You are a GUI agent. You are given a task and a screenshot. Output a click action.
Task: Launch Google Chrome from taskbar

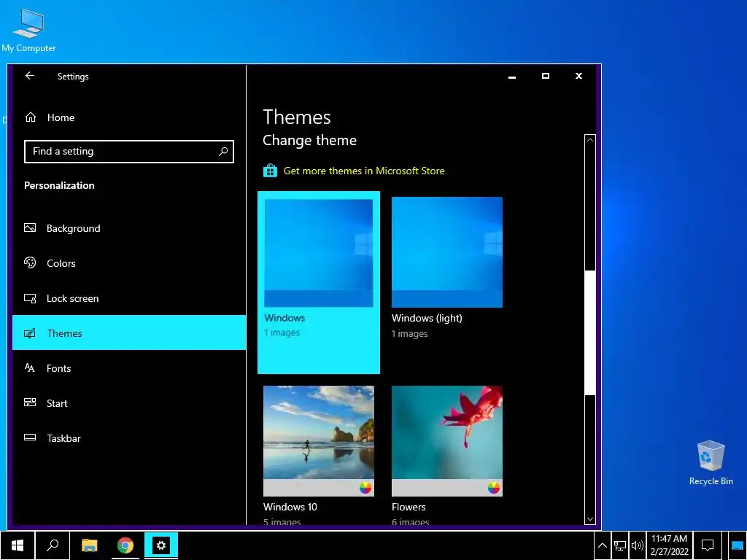[x=125, y=545]
